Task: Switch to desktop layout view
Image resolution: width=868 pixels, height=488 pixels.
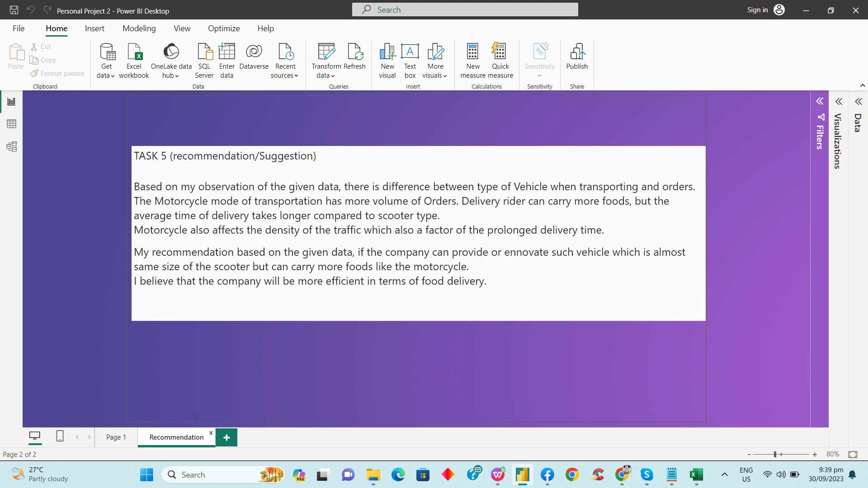Action: tap(35, 436)
